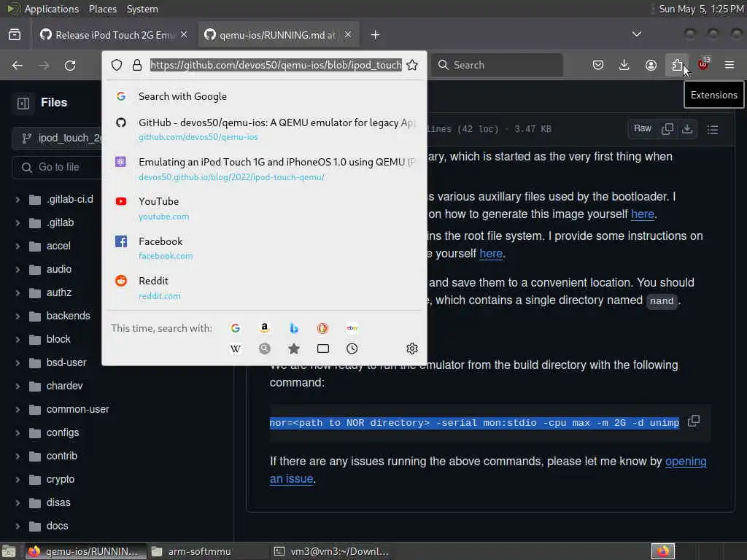747x560 pixels.
Task: Search this time with Amazon icon
Action: (264, 328)
